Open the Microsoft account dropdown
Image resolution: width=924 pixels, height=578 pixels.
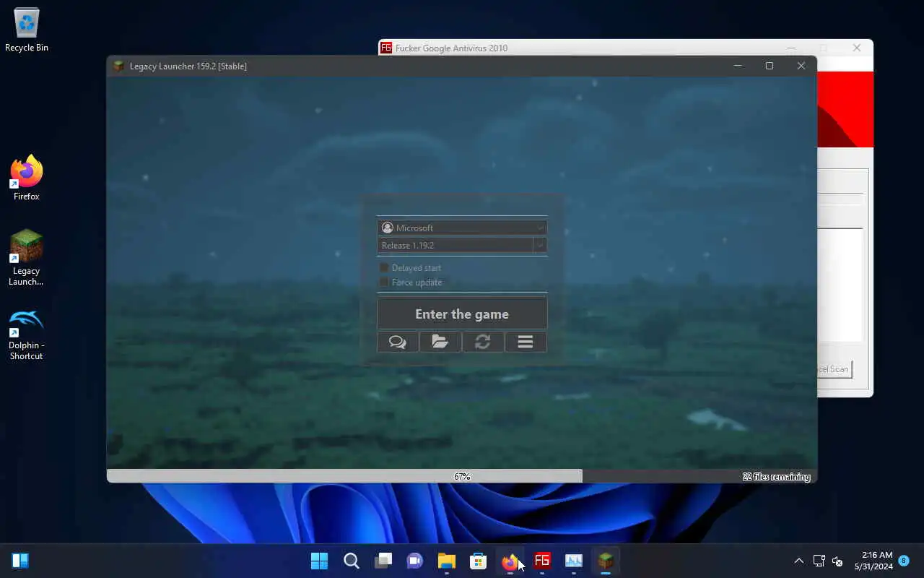[x=462, y=228]
